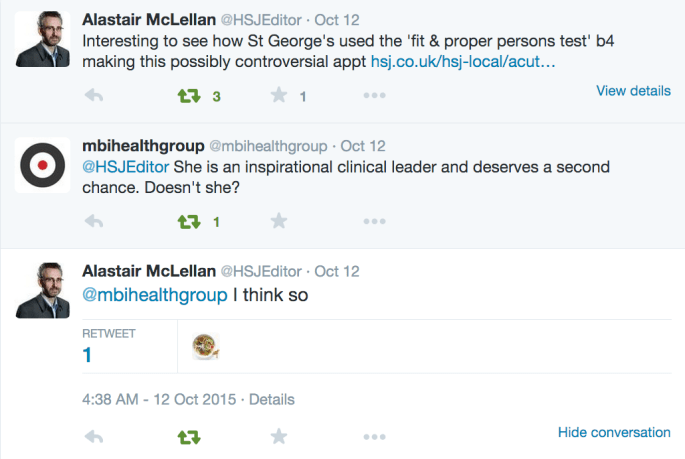Favorite the mbihealthgroup tweet
The width and height of the screenshot is (685, 459).
pyautogui.click(x=279, y=221)
